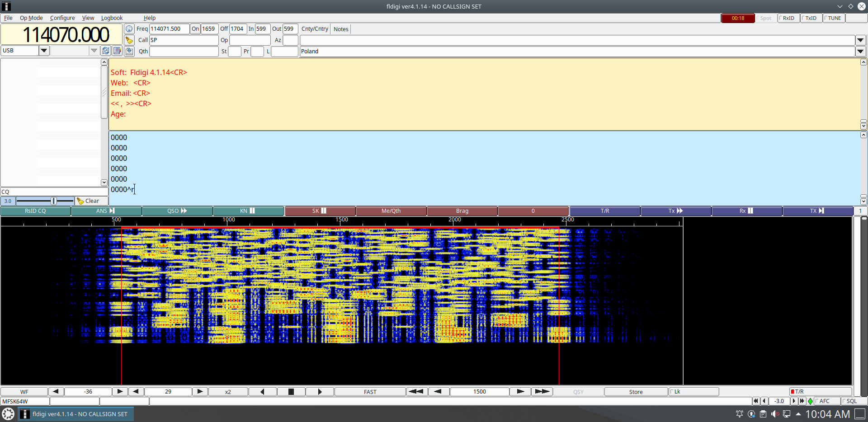Increase waterfall upper signal level -36 arrow
This screenshot has height=422, width=868.
point(120,392)
